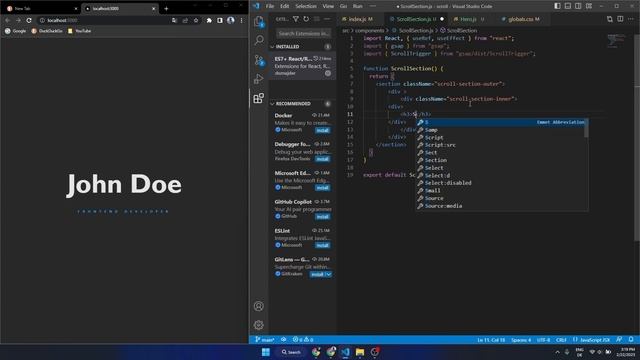Screen dimensions: 640x360
Task: Click the Extensions view icon in activity bar
Action: (259, 98)
